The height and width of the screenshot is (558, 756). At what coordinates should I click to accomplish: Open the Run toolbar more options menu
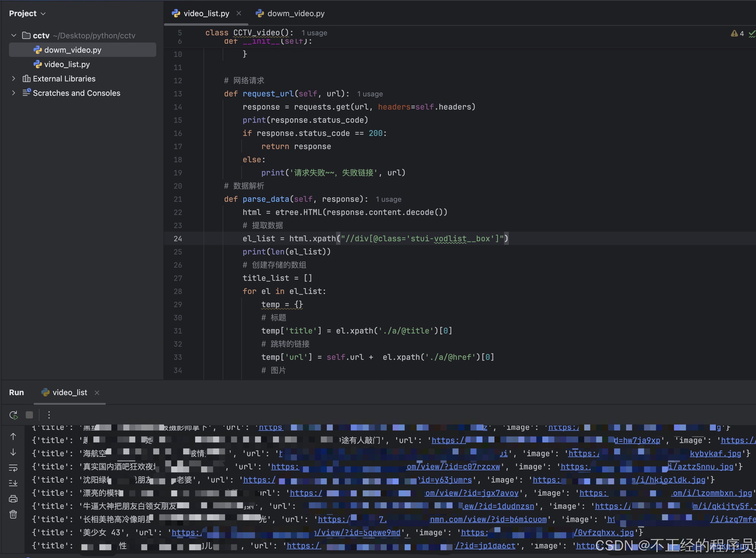click(49, 415)
